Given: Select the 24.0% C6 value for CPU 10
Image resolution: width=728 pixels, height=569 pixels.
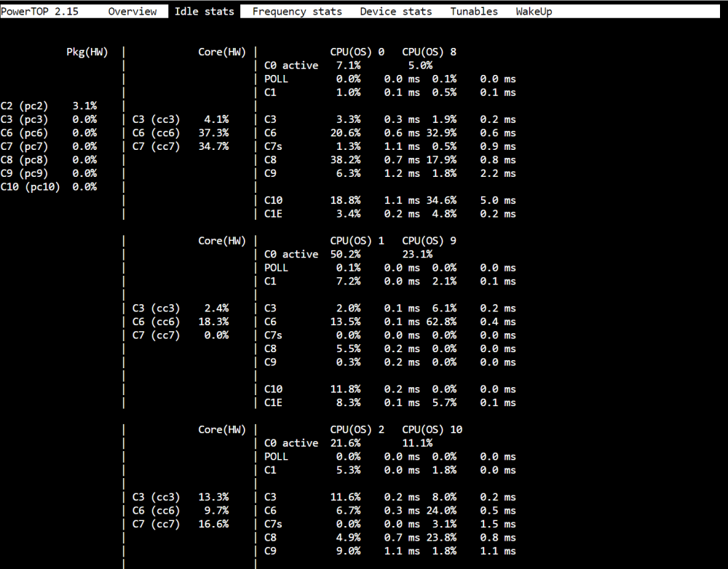Looking at the screenshot, I should pyautogui.click(x=442, y=511).
